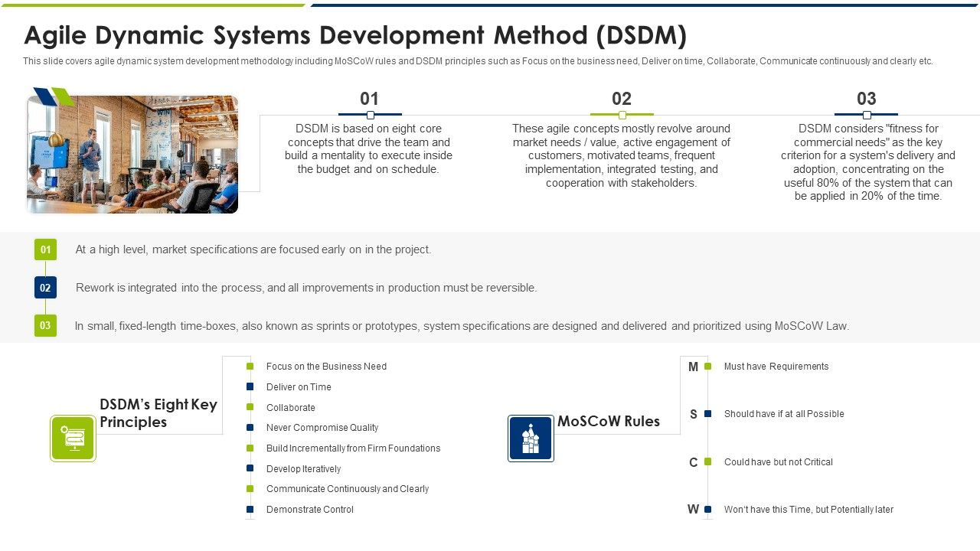Image resolution: width=980 pixels, height=551 pixels.
Task: Click the blue castle icon next to MoSCoW Rules
Action: (x=531, y=437)
